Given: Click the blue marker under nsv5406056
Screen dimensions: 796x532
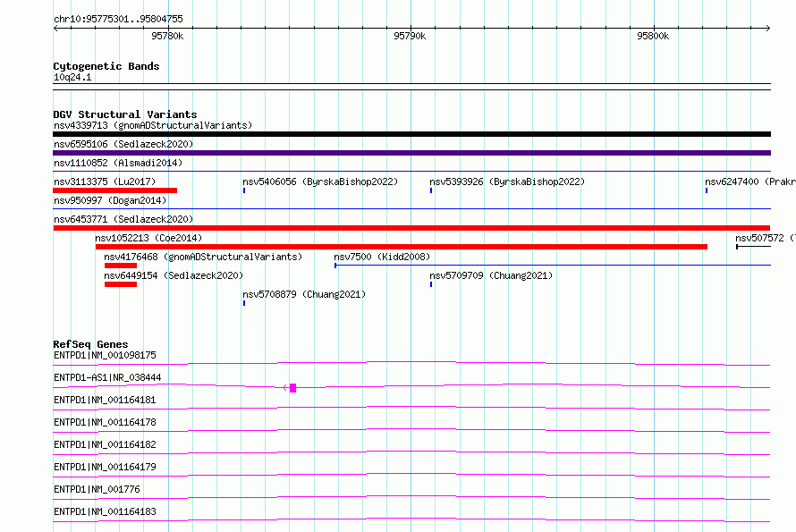Looking at the screenshot, I should click(x=244, y=190).
